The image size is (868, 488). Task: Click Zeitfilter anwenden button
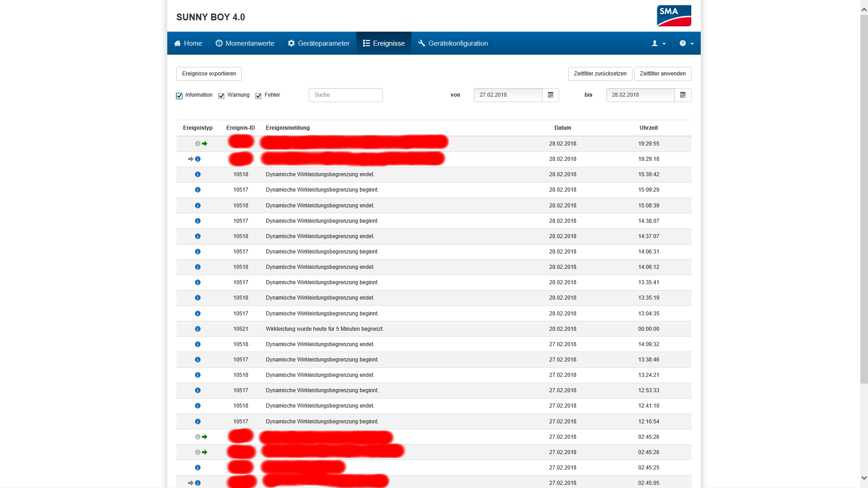point(662,74)
